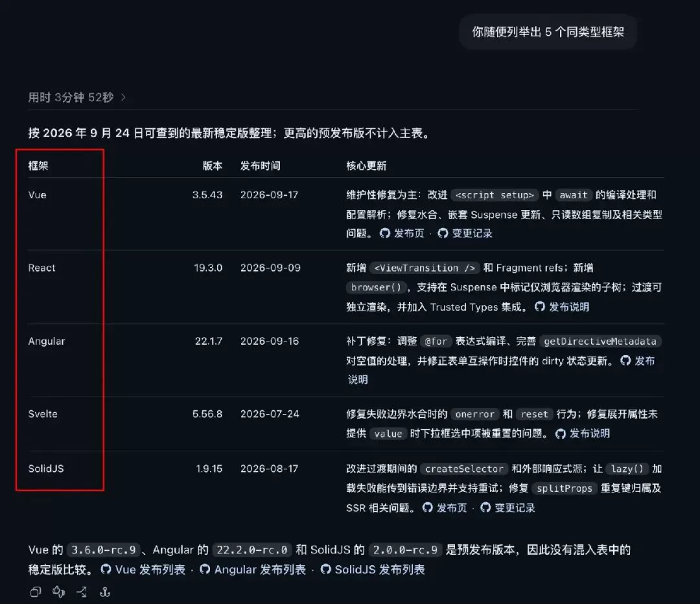700x604 pixels.
Task: Click the value code chip
Action: [388, 434]
